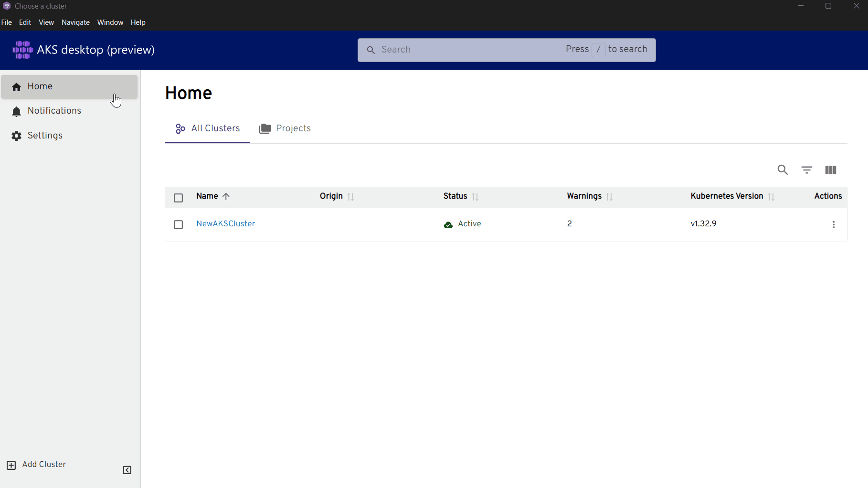Switch to the All Clusters tab
Viewport: 868px width, 488px height.
point(207,128)
